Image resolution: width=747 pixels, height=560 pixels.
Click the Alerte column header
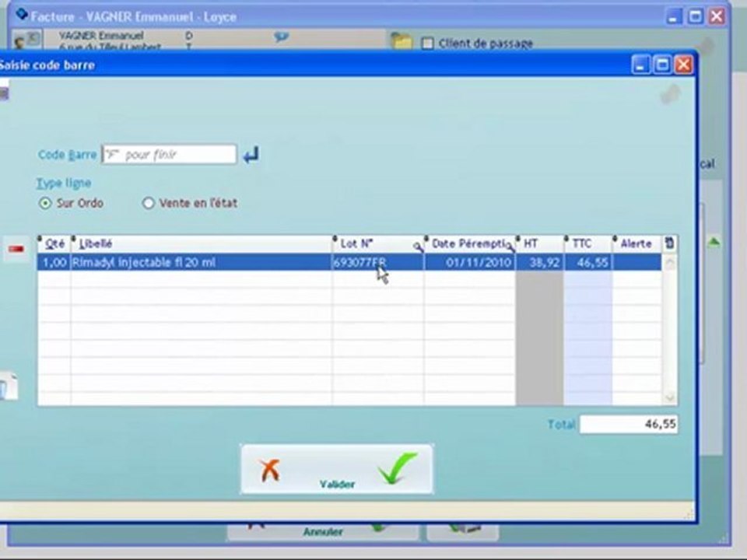[x=637, y=243]
